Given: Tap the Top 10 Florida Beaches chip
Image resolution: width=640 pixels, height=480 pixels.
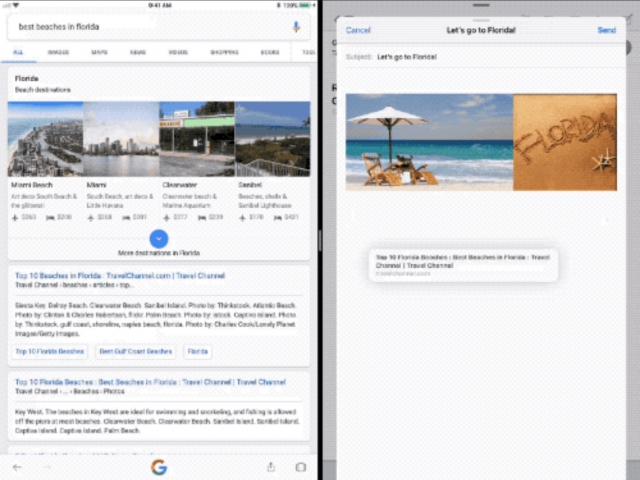Looking at the screenshot, I should pos(50,351).
